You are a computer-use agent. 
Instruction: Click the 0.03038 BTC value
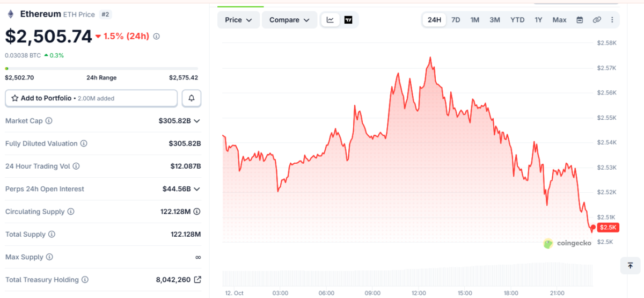(23, 55)
